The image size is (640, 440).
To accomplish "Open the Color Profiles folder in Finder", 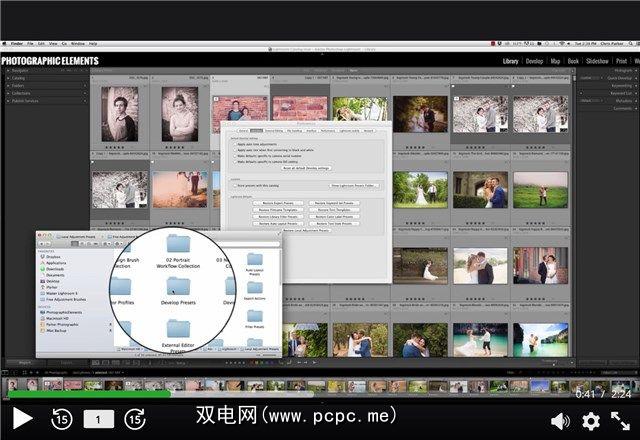I will click(121, 291).
